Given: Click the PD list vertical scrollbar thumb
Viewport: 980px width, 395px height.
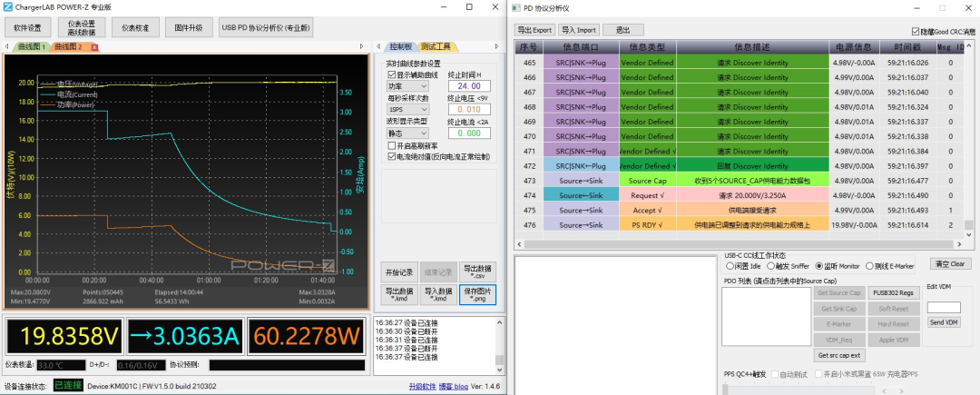Looking at the screenshot, I should pyautogui.click(x=969, y=225).
